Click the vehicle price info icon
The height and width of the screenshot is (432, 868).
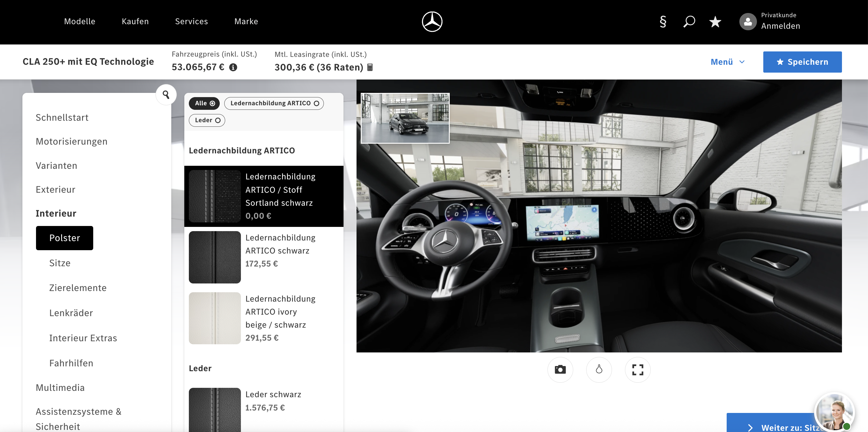[x=233, y=67]
